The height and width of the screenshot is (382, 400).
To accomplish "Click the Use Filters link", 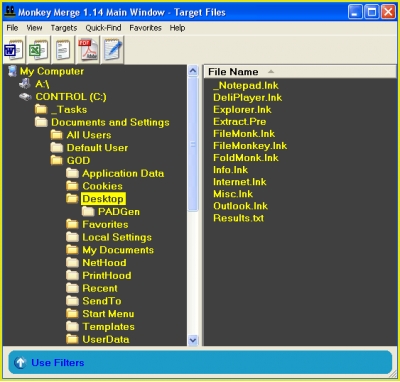I will [x=58, y=363].
